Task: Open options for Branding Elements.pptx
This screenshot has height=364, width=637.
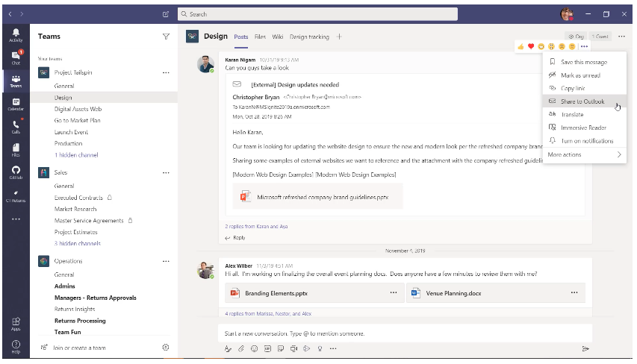Action: [394, 292]
